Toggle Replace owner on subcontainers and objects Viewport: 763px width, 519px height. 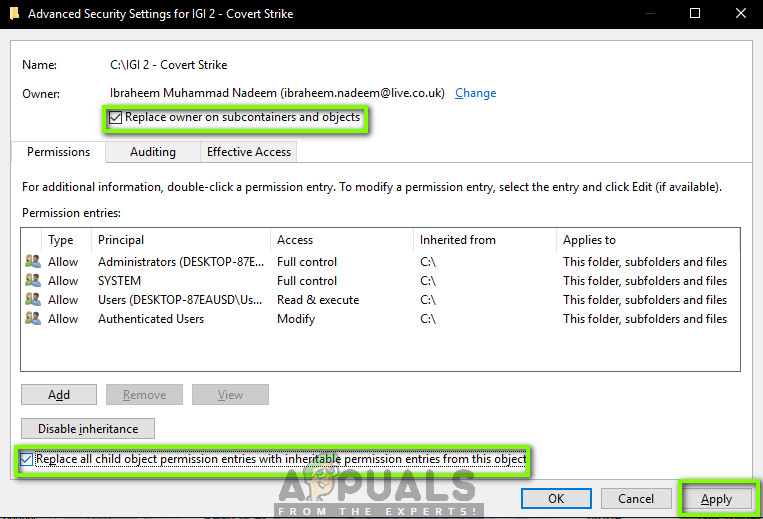click(115, 117)
